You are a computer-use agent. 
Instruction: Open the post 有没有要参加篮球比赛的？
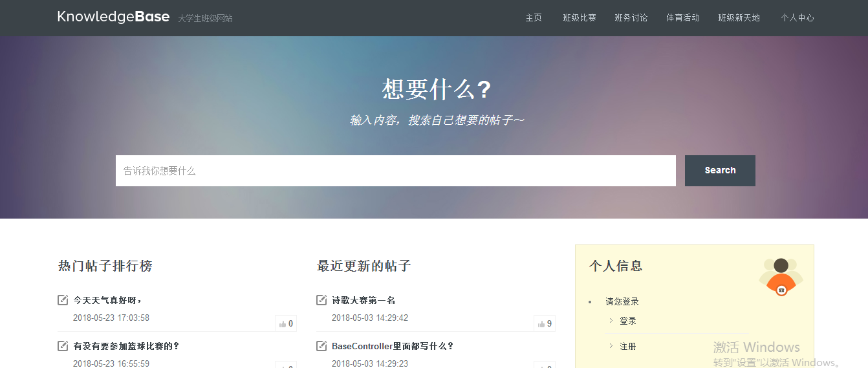(x=126, y=346)
